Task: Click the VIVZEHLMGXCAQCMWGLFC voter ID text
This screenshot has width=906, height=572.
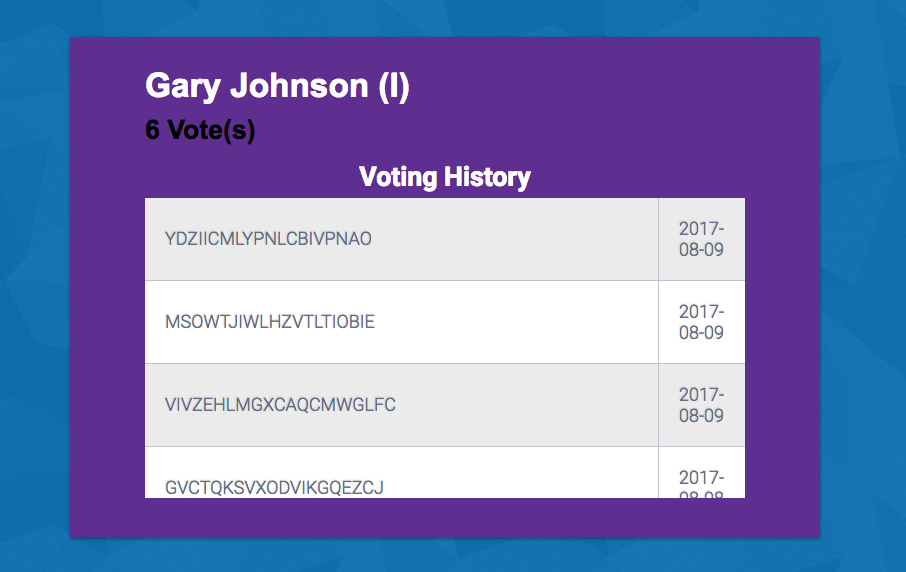Action: tap(280, 404)
